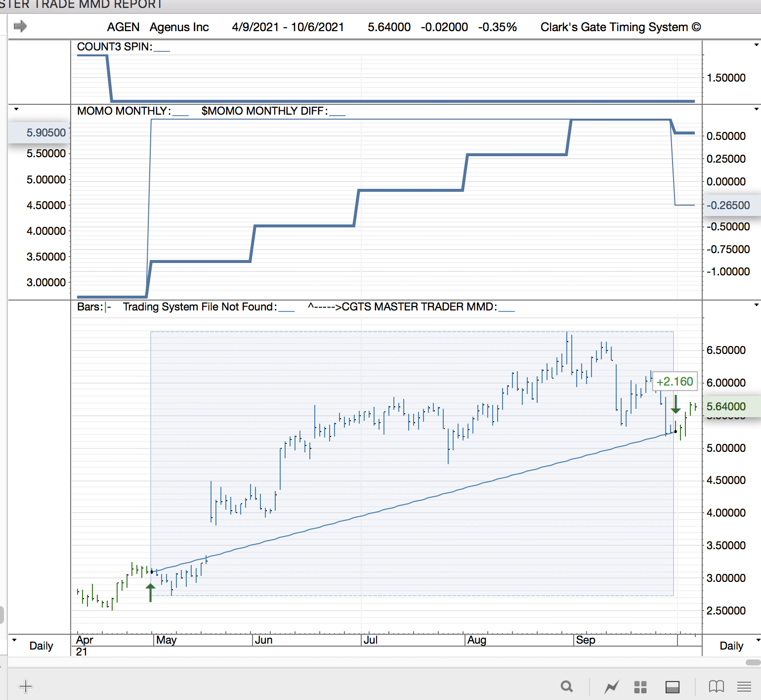The height and width of the screenshot is (700, 761).
Task: Open the right Daily periodicity dropdown
Action: coord(756,640)
